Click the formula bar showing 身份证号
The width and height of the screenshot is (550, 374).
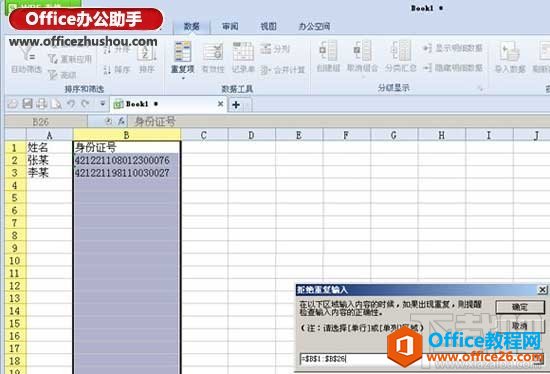tap(340, 122)
